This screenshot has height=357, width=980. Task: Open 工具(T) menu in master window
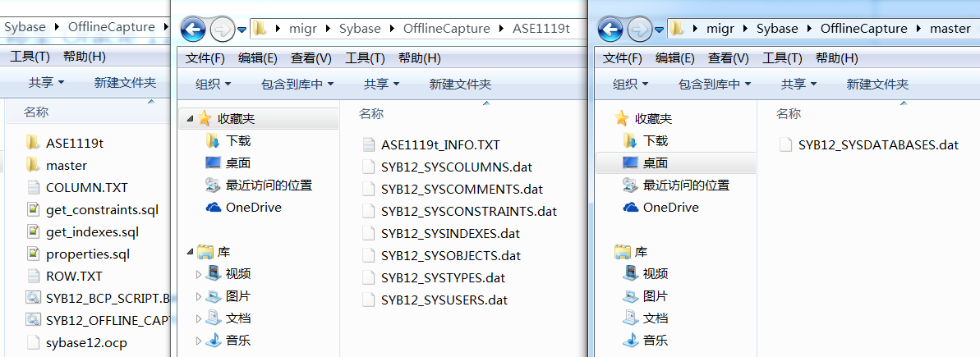[x=782, y=58]
